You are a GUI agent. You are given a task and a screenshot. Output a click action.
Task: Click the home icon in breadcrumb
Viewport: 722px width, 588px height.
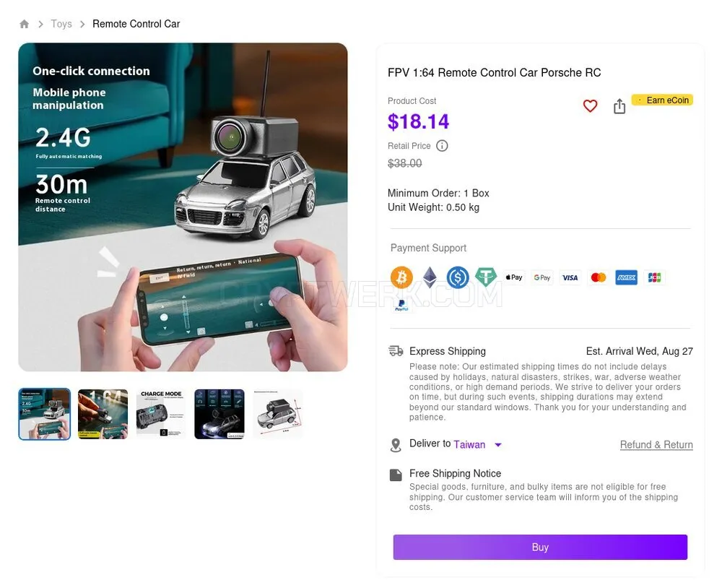pyautogui.click(x=25, y=24)
